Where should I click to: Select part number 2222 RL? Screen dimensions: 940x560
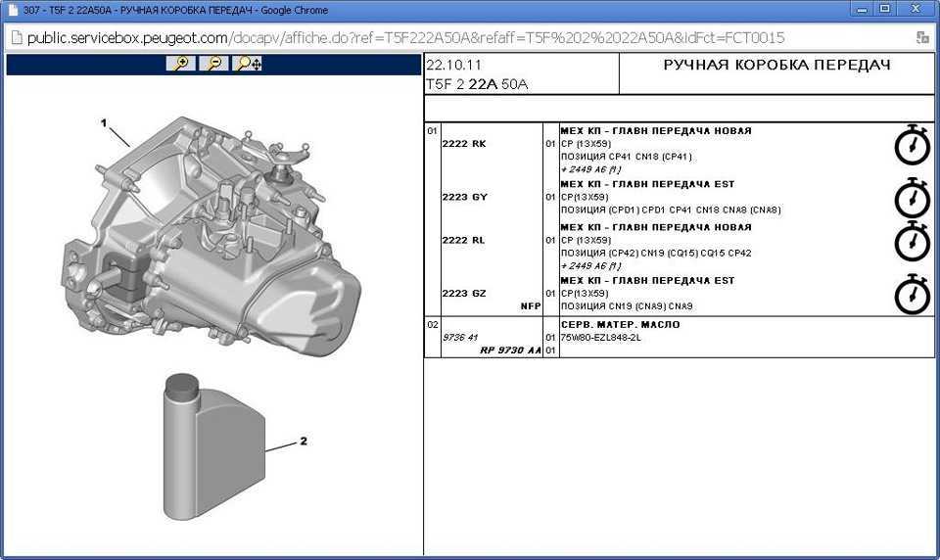click(x=463, y=240)
